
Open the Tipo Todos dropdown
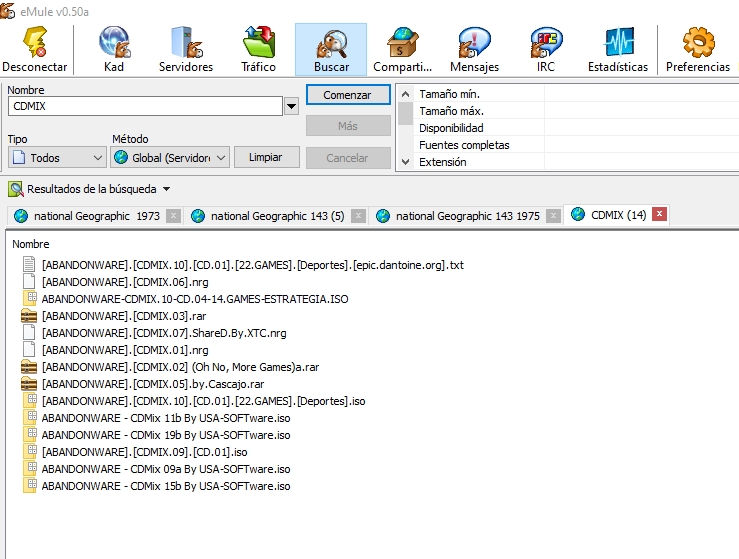point(57,157)
